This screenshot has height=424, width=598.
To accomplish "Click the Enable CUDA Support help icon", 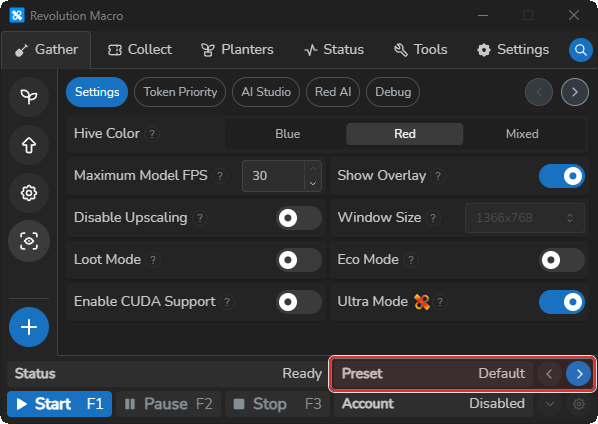I will (227, 302).
